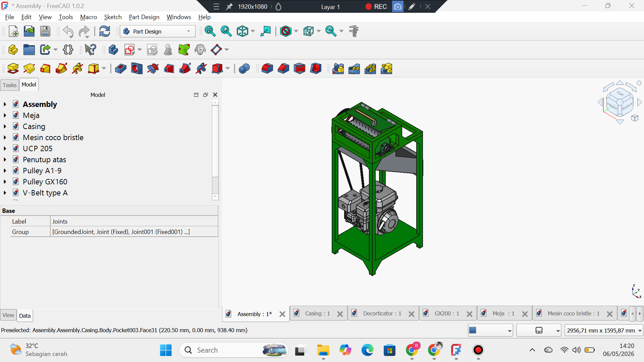Open Microsoft Edge from taskbar

coord(367,350)
